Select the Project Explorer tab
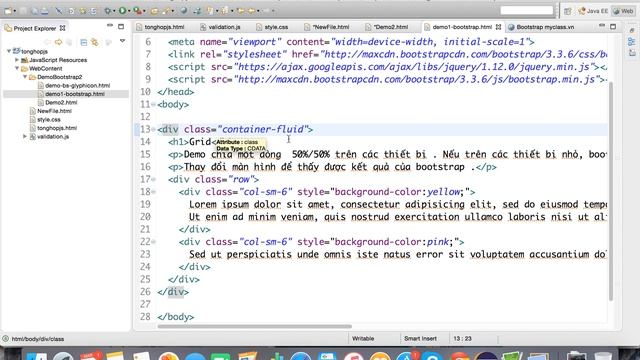 tap(35, 28)
